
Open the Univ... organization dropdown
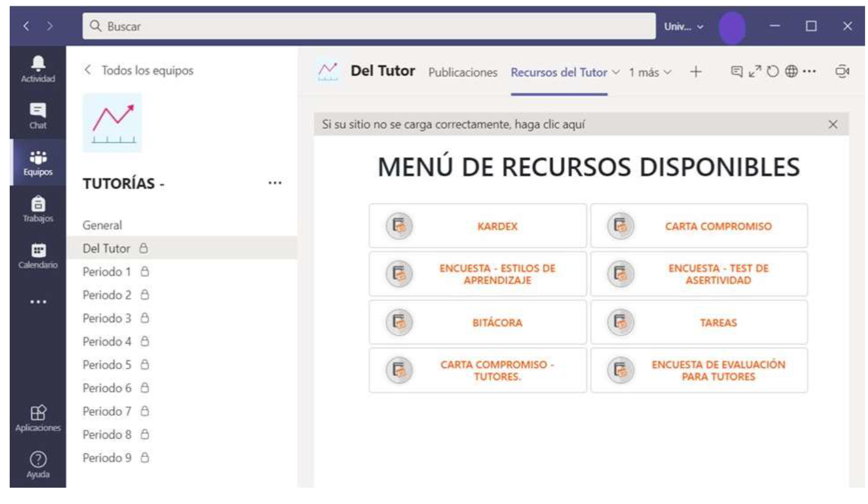point(684,27)
